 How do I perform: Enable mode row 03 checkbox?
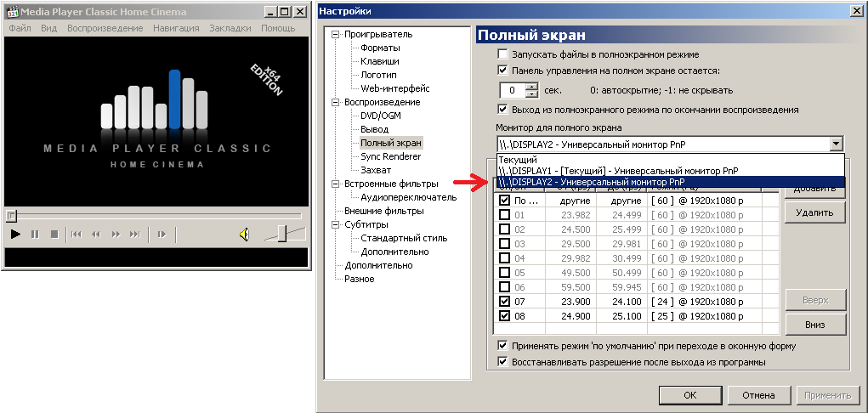[x=504, y=244]
